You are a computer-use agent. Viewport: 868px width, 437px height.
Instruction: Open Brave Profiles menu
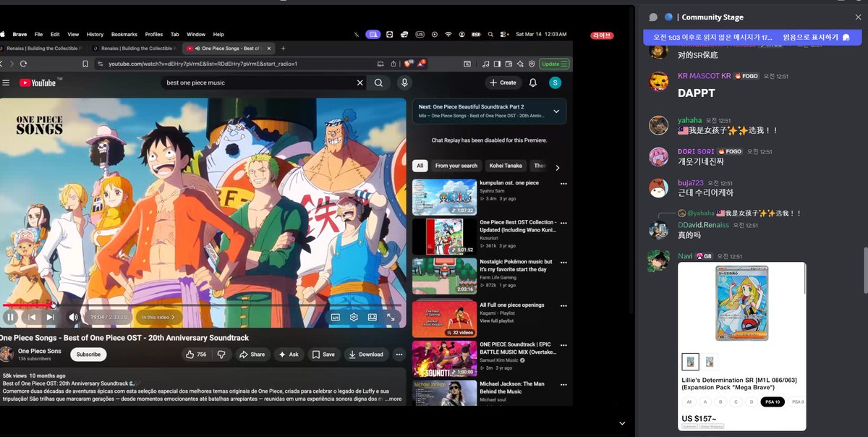(x=154, y=34)
